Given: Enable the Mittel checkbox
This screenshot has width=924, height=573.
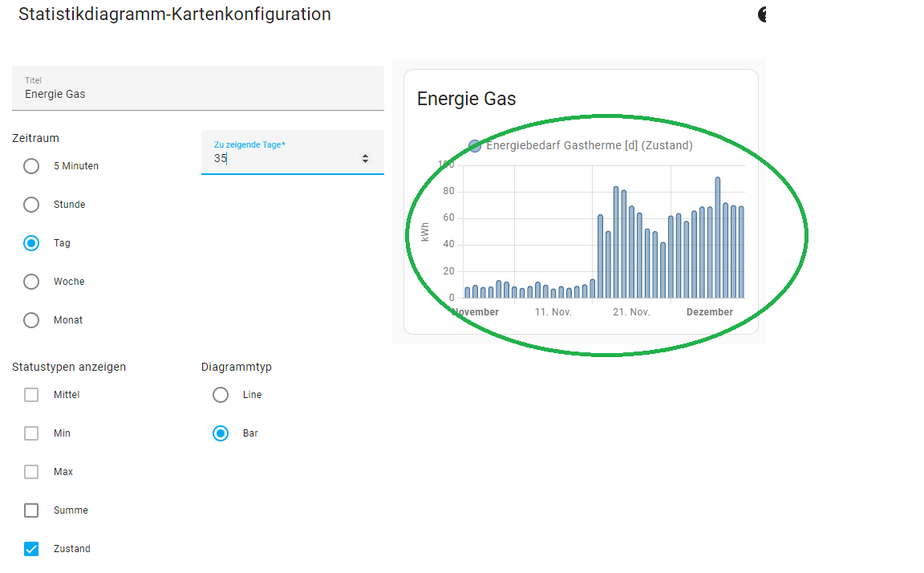Looking at the screenshot, I should [30, 395].
